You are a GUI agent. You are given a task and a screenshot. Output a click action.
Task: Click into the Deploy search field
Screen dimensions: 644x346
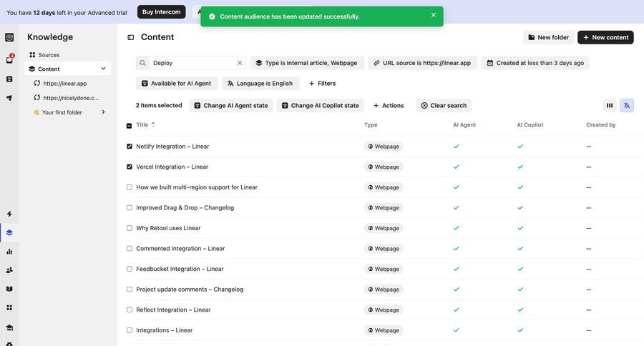click(x=191, y=63)
